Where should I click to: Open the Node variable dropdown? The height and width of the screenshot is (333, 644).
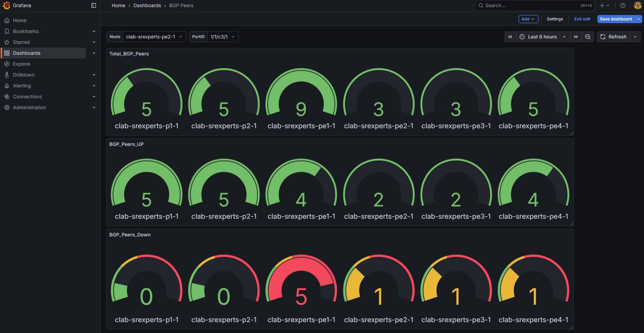pyautogui.click(x=154, y=37)
